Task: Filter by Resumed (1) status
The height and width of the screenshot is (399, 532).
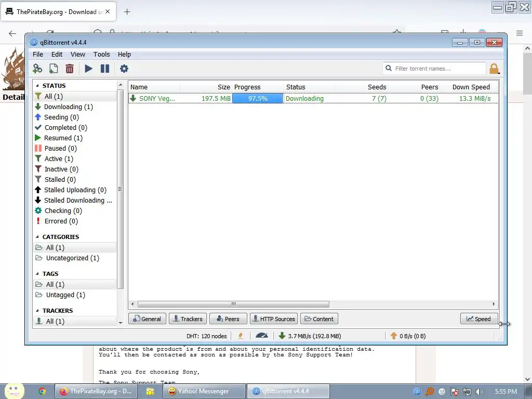Action: [x=75, y=138]
